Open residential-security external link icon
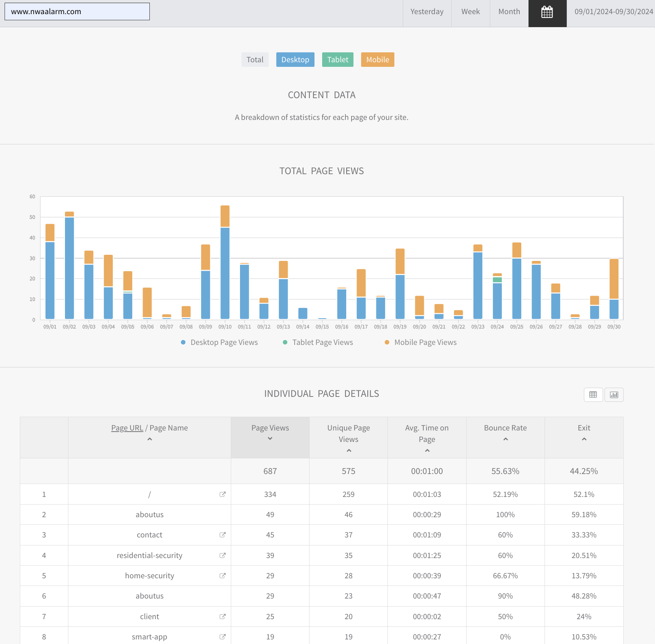This screenshot has height=644, width=655. click(222, 555)
